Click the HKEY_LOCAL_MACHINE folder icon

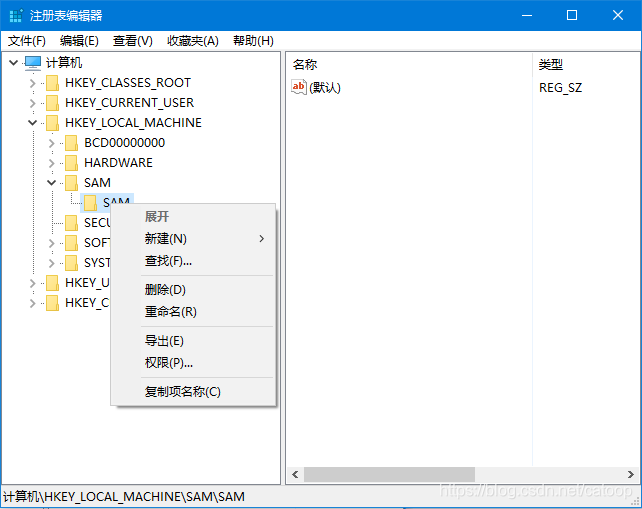(52, 123)
